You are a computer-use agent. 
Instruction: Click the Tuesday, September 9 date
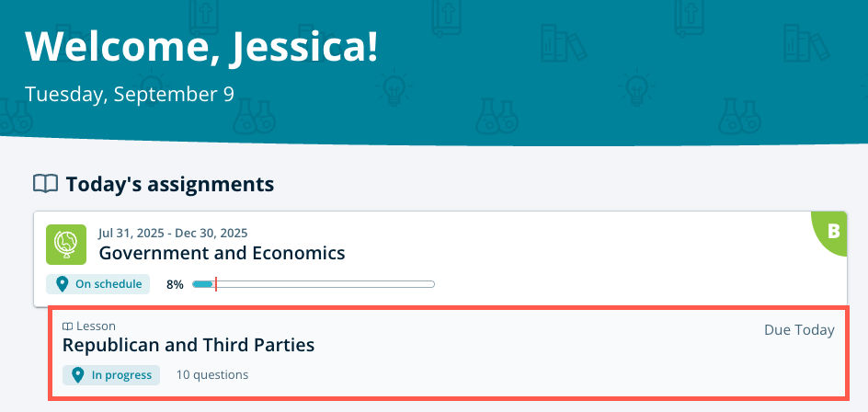tap(130, 94)
